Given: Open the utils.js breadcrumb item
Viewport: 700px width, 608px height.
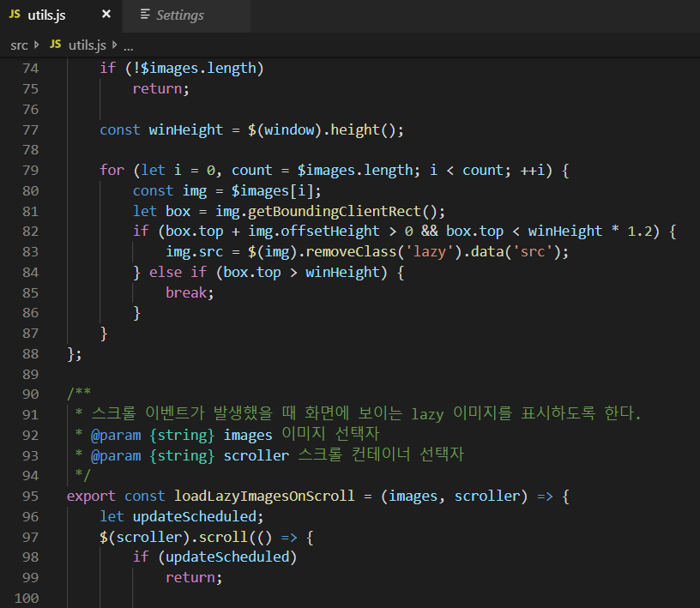Looking at the screenshot, I should [x=87, y=45].
